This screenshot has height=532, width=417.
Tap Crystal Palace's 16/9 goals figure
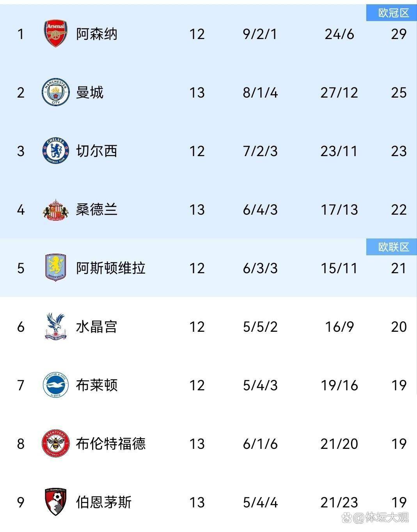point(339,327)
